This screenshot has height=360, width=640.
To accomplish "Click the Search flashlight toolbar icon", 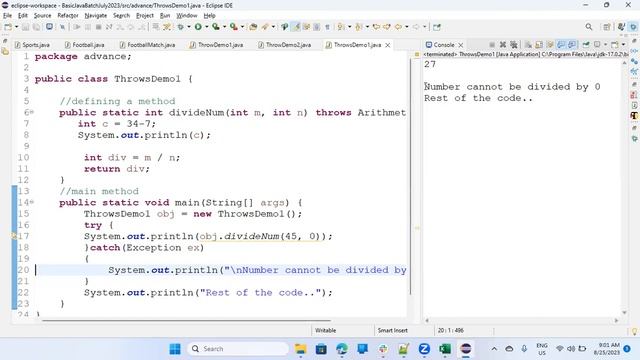I will (x=266, y=27).
